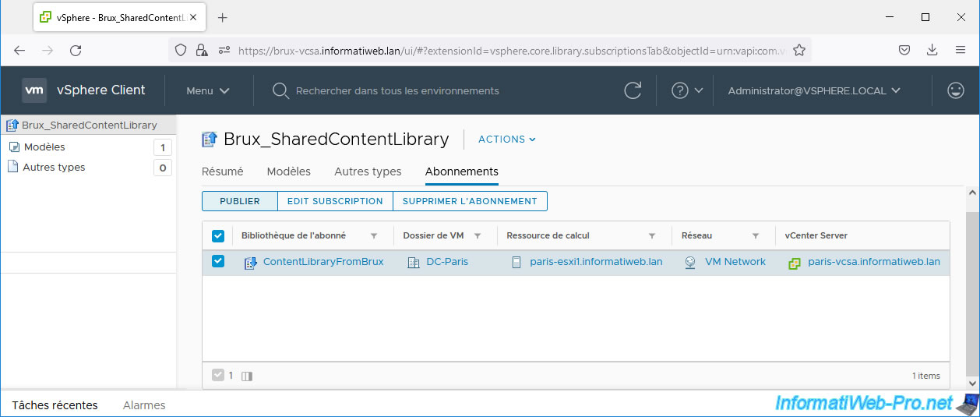This screenshot has width=980, height=417.
Task: Click the Autres types count badge showing 0
Action: coord(163,168)
